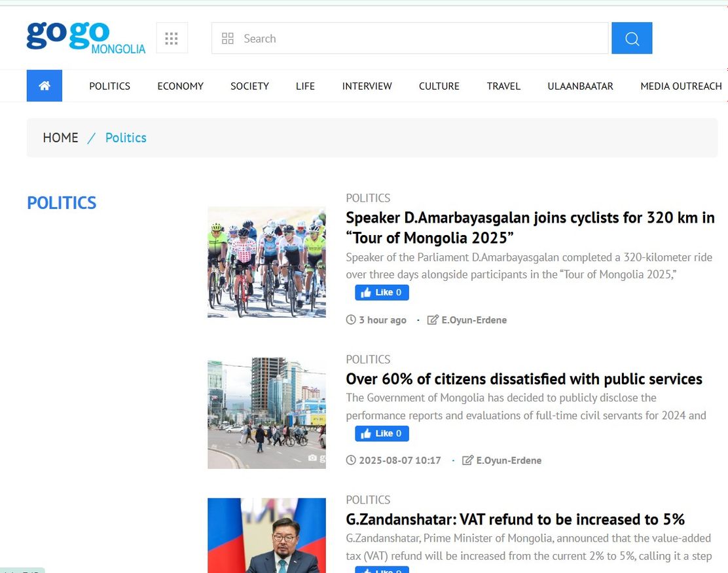The image size is (728, 573).
Task: Click E.Oyun-Erdene author on cyclists article
Action: click(474, 320)
